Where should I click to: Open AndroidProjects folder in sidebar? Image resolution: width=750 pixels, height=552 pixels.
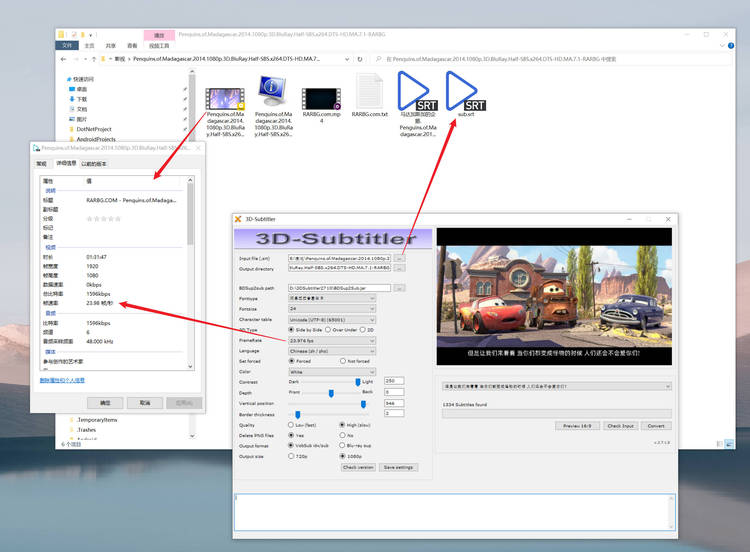pos(92,139)
